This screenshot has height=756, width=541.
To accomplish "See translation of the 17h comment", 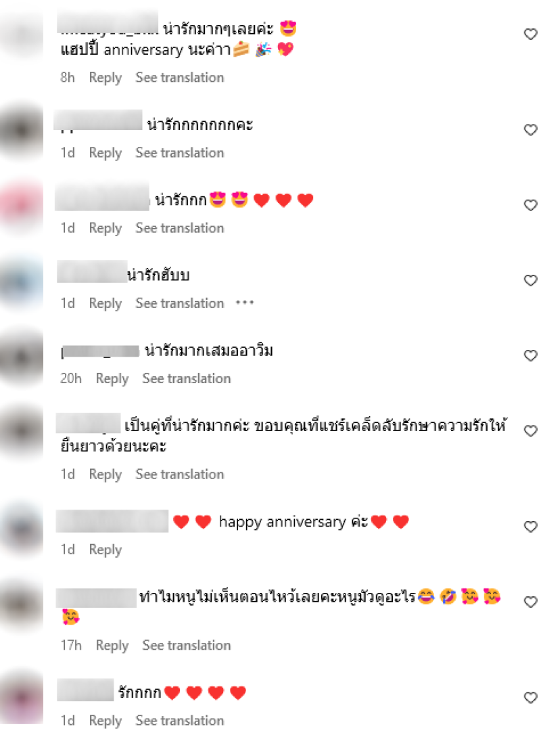I will pyautogui.click(x=187, y=646).
